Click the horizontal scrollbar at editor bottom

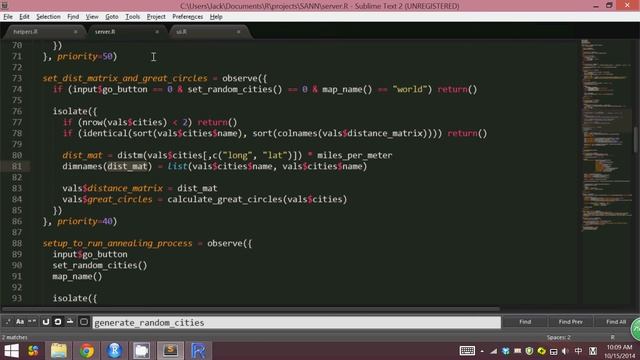tap(251, 309)
